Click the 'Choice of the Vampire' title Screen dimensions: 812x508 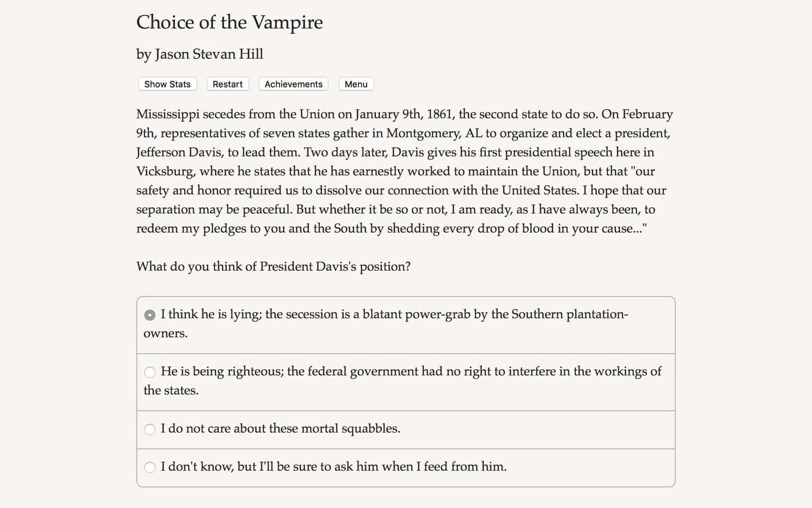click(229, 22)
